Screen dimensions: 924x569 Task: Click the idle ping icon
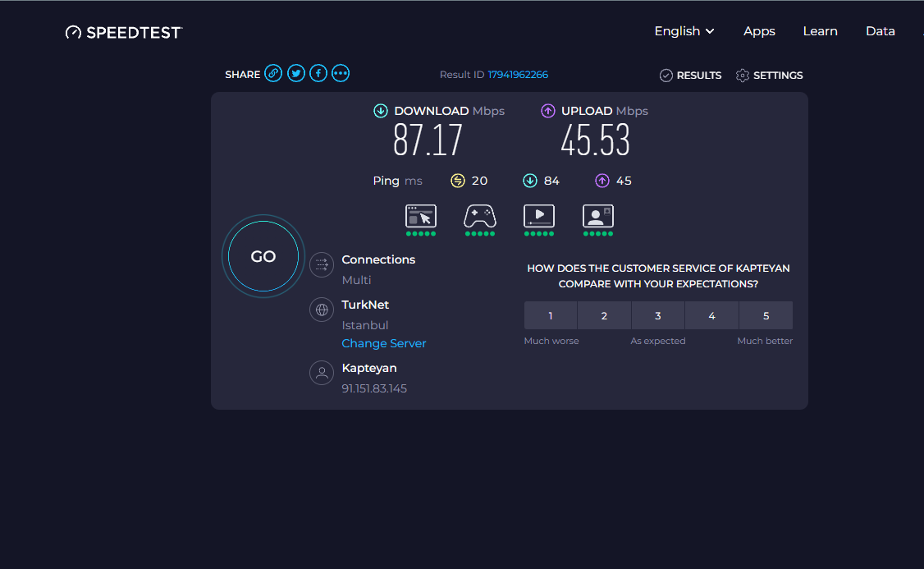[458, 181]
